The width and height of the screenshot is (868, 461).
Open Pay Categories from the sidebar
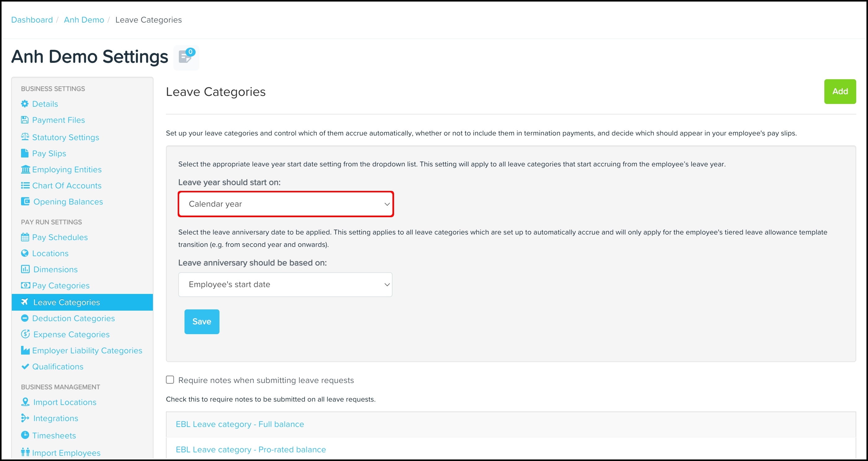61,286
